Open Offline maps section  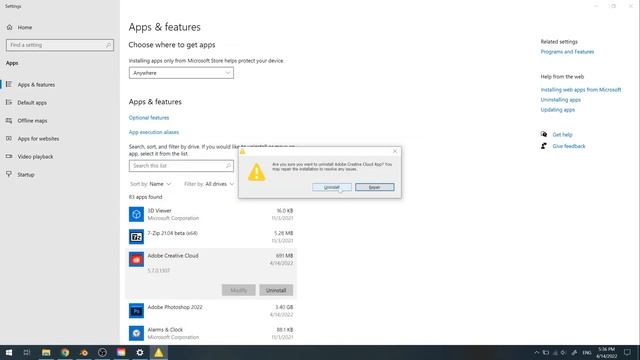(32, 120)
